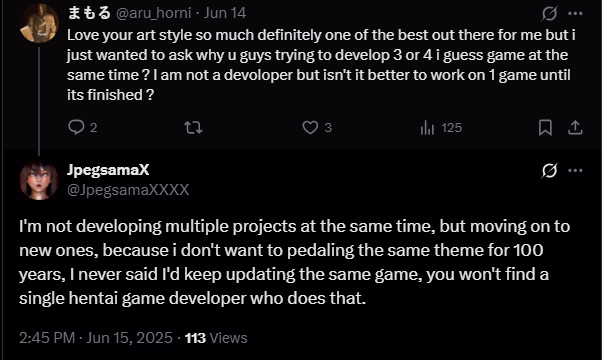Open the more options menu on first tweet
The width and height of the screenshot is (602, 360).
[x=575, y=13]
